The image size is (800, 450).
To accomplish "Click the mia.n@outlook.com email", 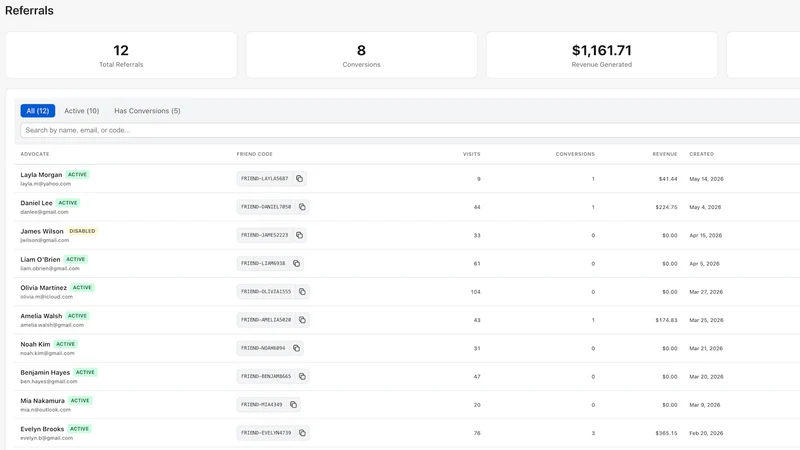I will (x=45, y=410).
